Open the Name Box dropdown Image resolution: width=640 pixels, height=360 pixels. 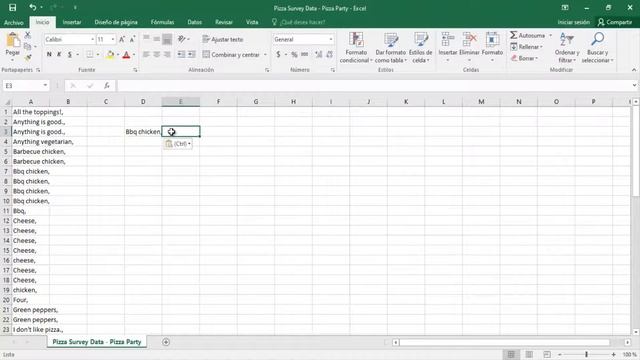(45, 85)
